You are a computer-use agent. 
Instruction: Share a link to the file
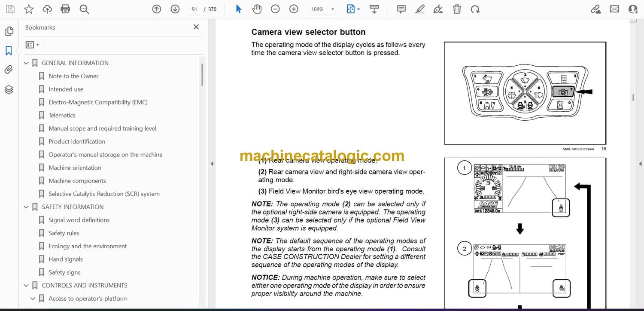(596, 9)
